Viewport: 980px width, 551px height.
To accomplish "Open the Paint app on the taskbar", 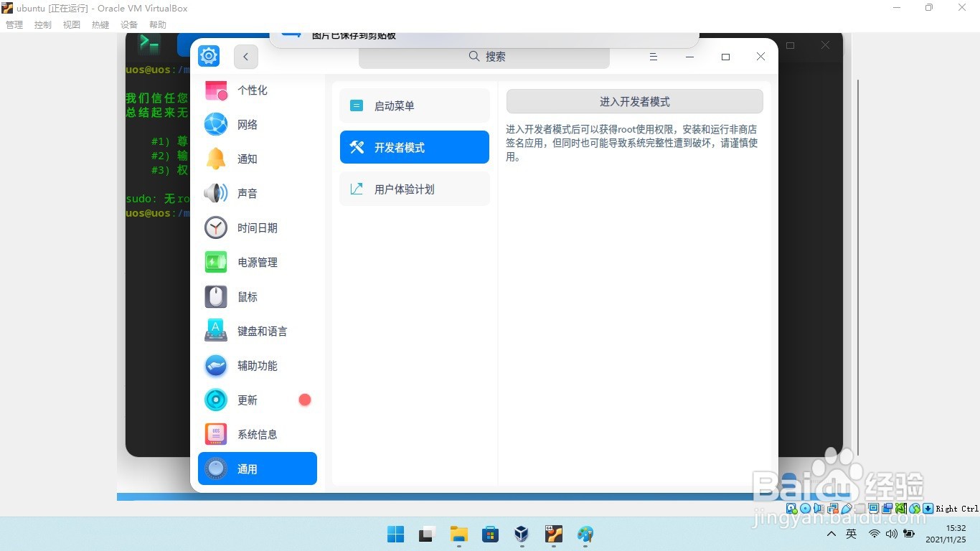I will point(585,534).
